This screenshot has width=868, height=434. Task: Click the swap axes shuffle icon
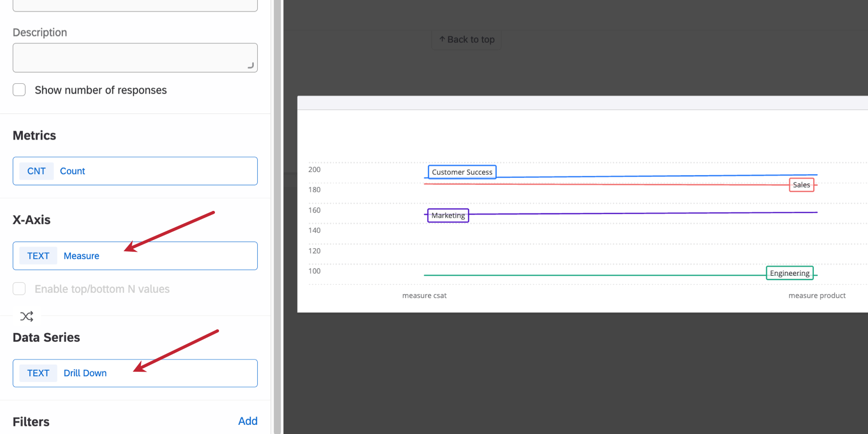pos(27,317)
